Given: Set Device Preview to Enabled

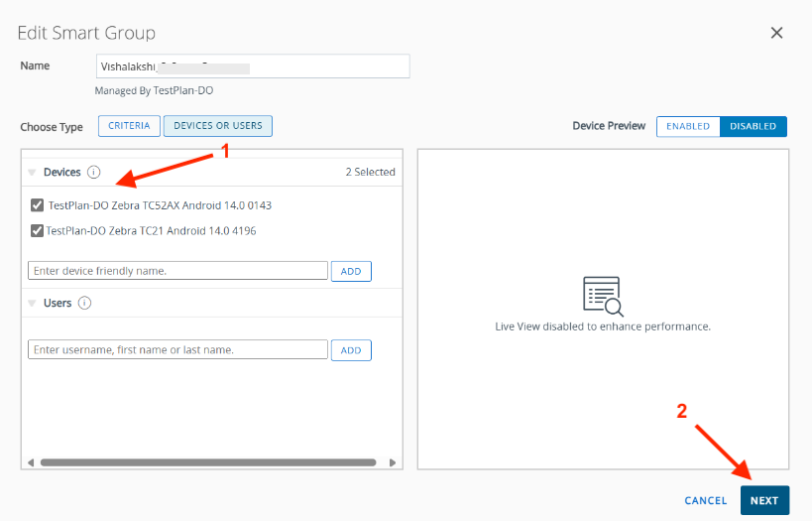Looking at the screenshot, I should pos(688,126).
